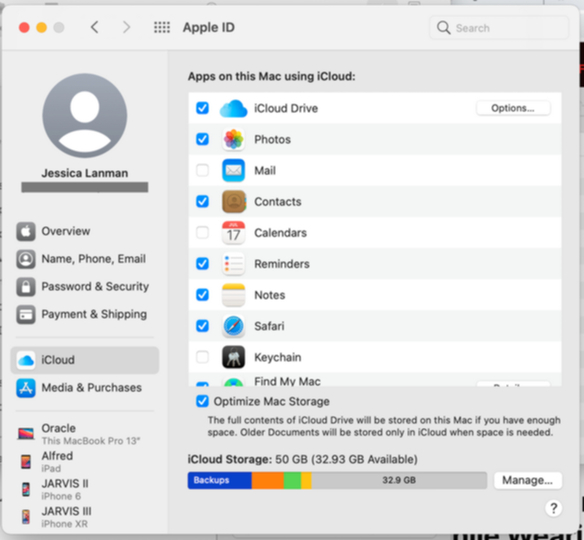The width and height of the screenshot is (584, 540).
Task: Select Media & Purchases in sidebar
Action: click(79, 388)
